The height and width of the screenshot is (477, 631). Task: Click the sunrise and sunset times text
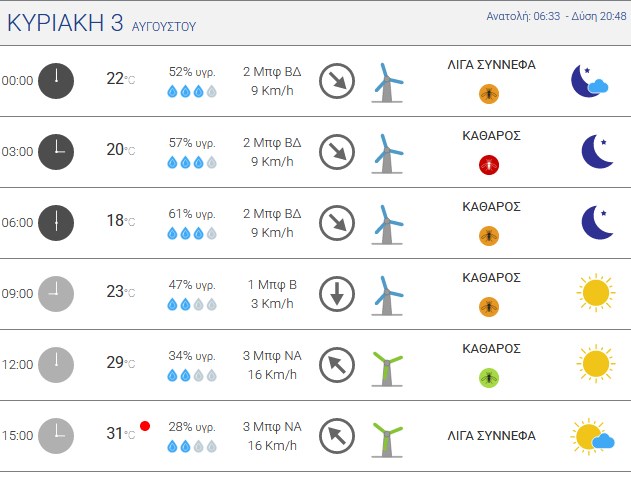click(x=556, y=16)
